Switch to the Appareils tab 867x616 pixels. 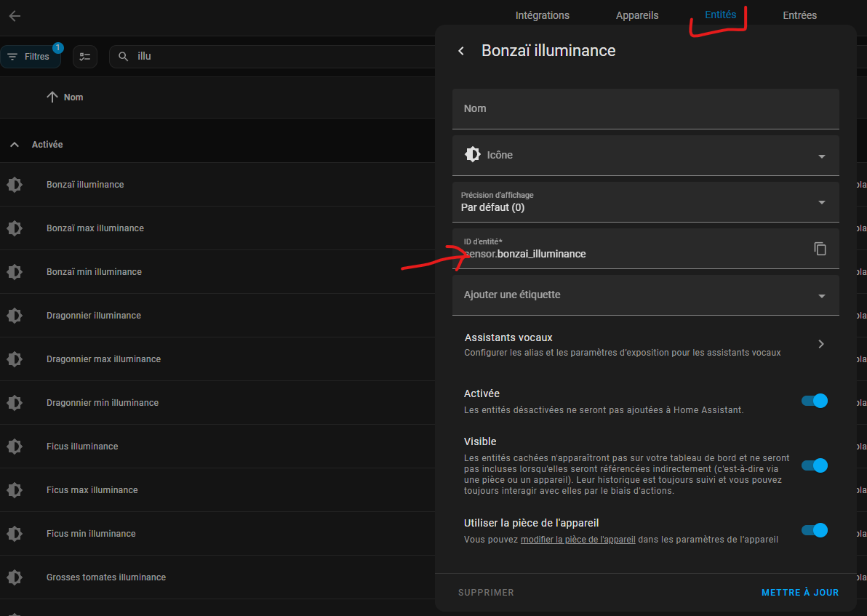pyautogui.click(x=637, y=15)
